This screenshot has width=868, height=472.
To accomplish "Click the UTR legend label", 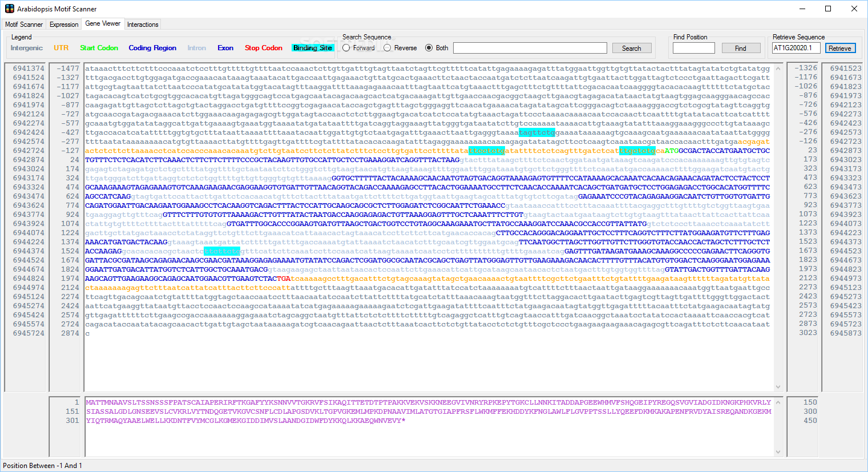I will tap(61, 48).
